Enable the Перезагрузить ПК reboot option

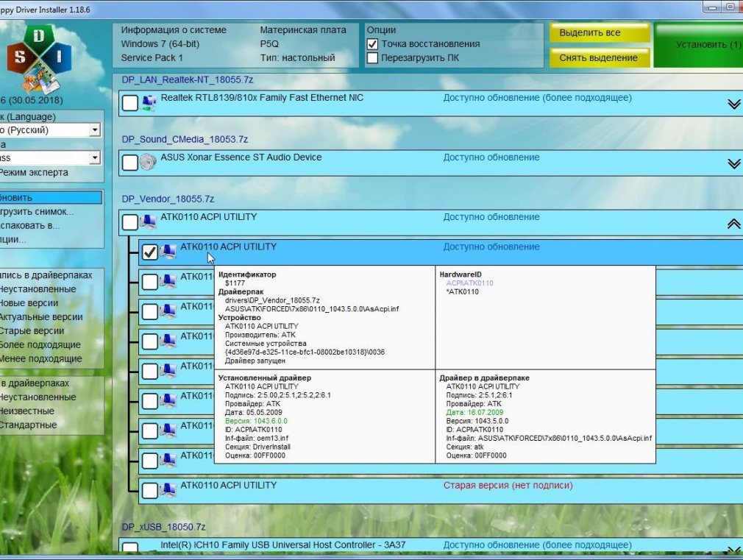point(372,58)
